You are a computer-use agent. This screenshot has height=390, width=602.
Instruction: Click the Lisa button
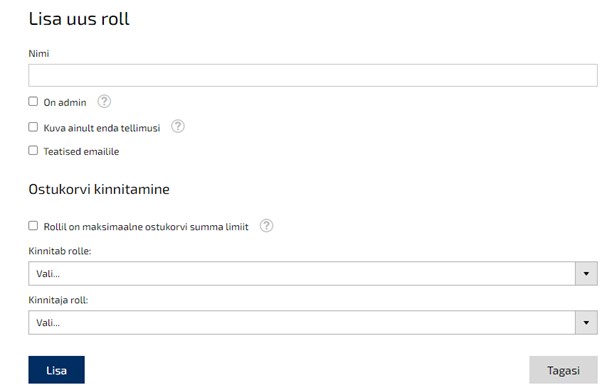click(x=56, y=370)
